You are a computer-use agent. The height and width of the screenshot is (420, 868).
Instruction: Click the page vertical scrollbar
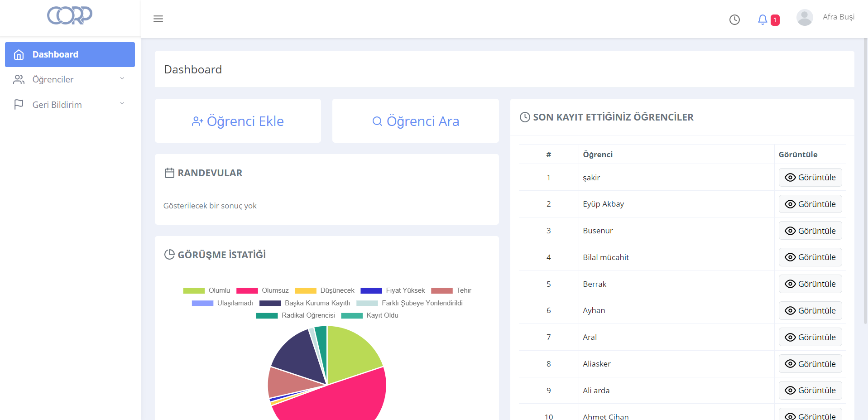865,181
